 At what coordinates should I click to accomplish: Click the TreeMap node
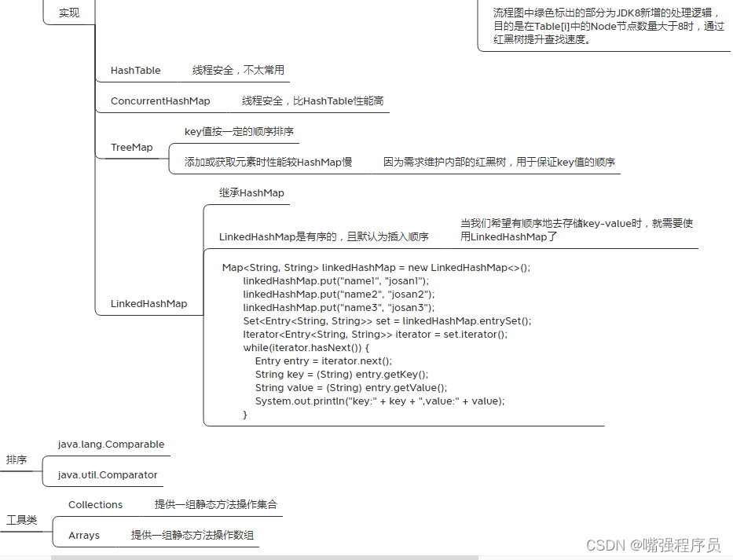[132, 147]
